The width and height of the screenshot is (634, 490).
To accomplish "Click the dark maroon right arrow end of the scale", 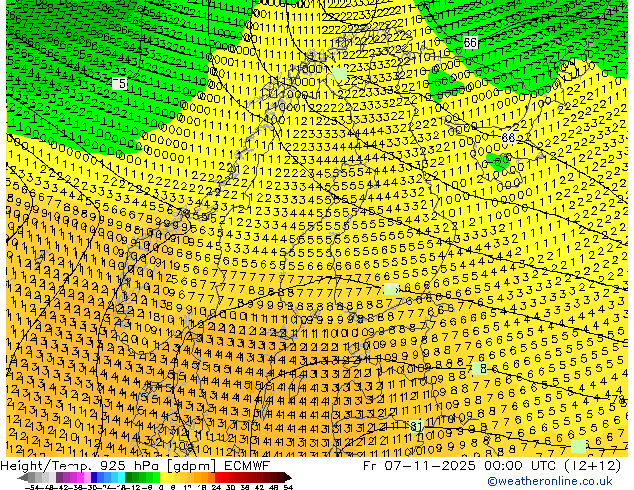I will (x=287, y=477).
